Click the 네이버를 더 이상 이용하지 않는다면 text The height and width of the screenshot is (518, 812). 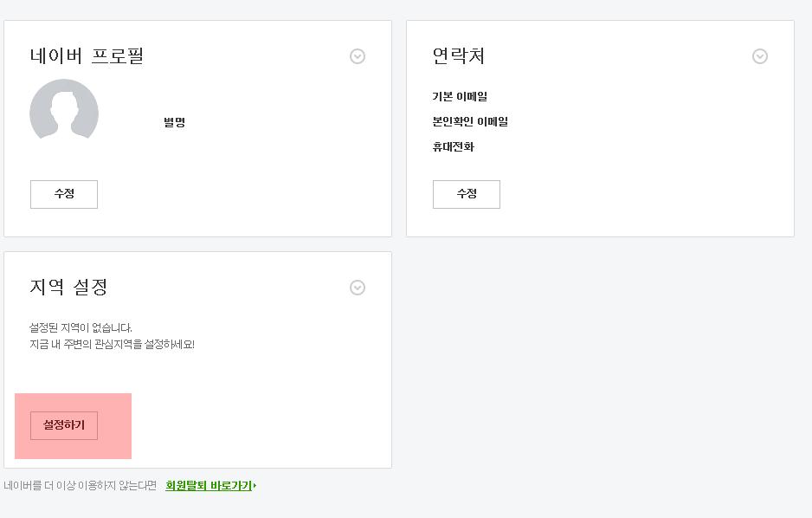click(81, 486)
